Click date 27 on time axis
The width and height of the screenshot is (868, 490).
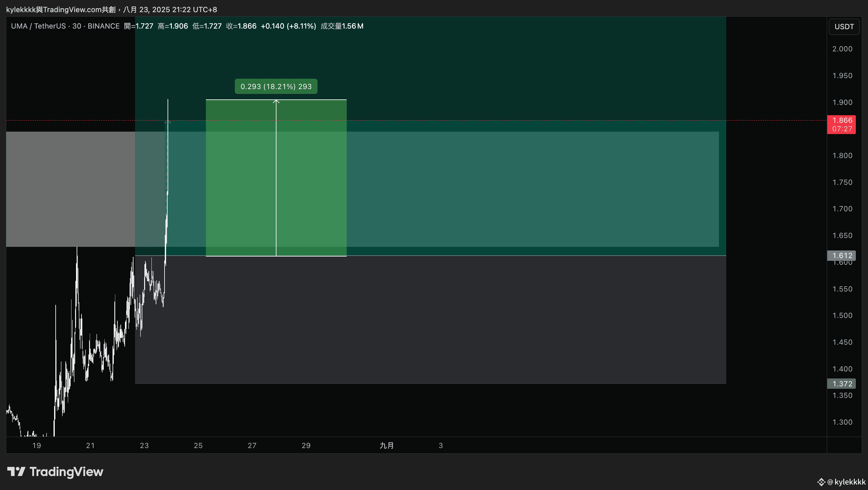(x=252, y=446)
